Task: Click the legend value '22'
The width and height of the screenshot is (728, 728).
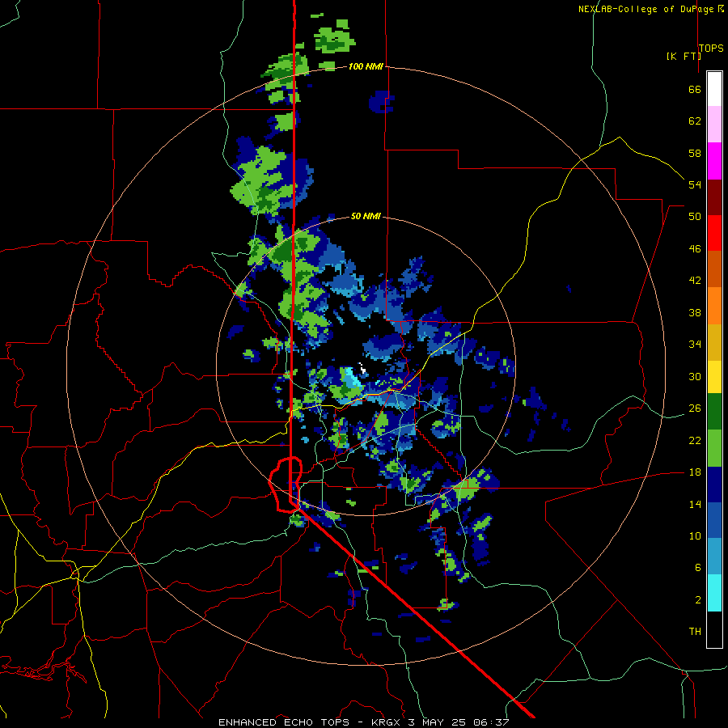Action: [695, 440]
